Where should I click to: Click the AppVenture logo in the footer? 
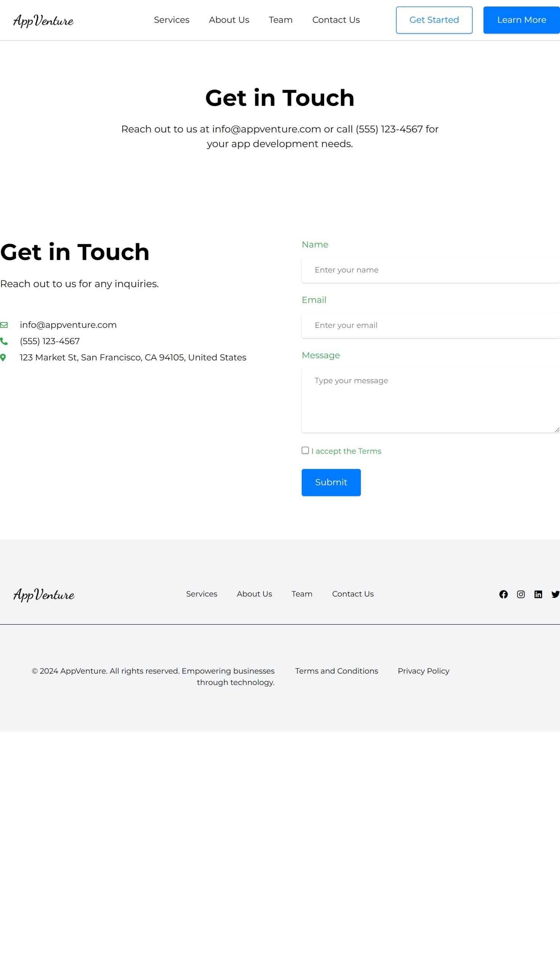pos(44,595)
